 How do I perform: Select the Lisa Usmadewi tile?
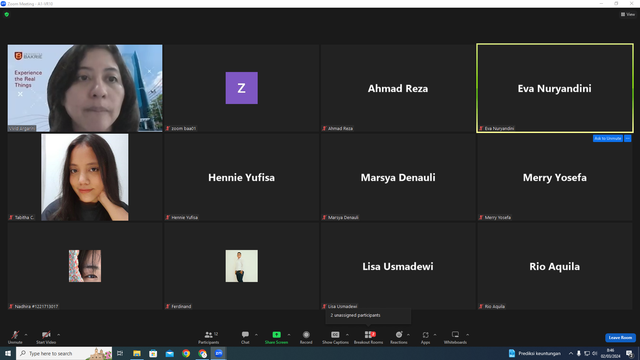398,266
